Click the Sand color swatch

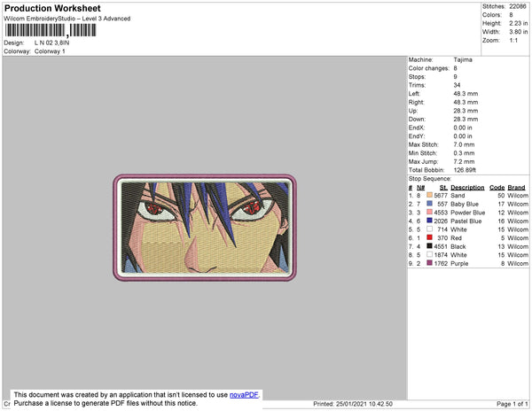429,195
